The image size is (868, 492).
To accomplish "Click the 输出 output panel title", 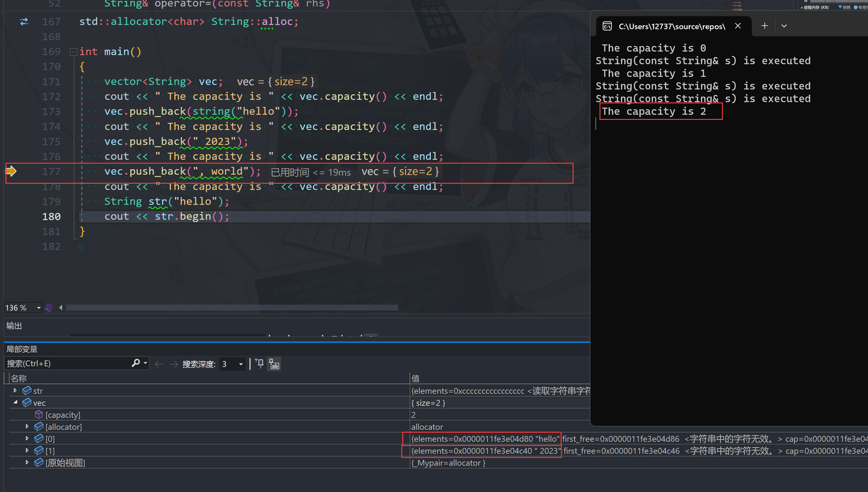I will [x=14, y=326].
